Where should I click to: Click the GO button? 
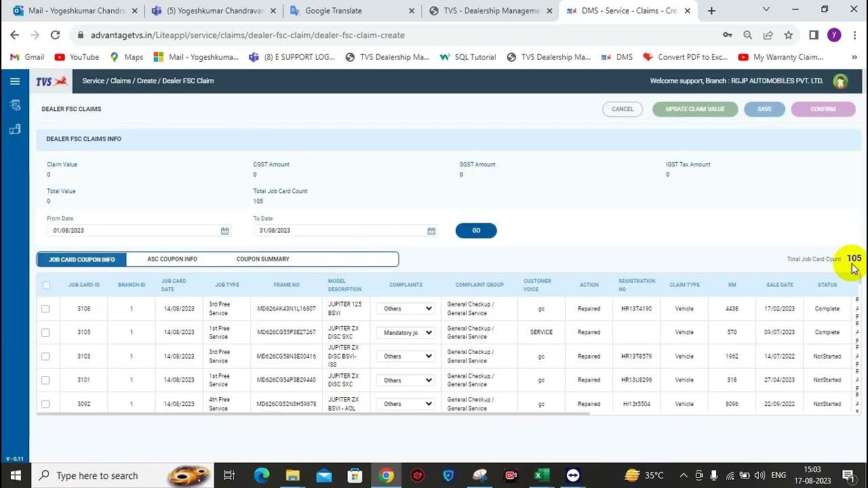[476, 231]
